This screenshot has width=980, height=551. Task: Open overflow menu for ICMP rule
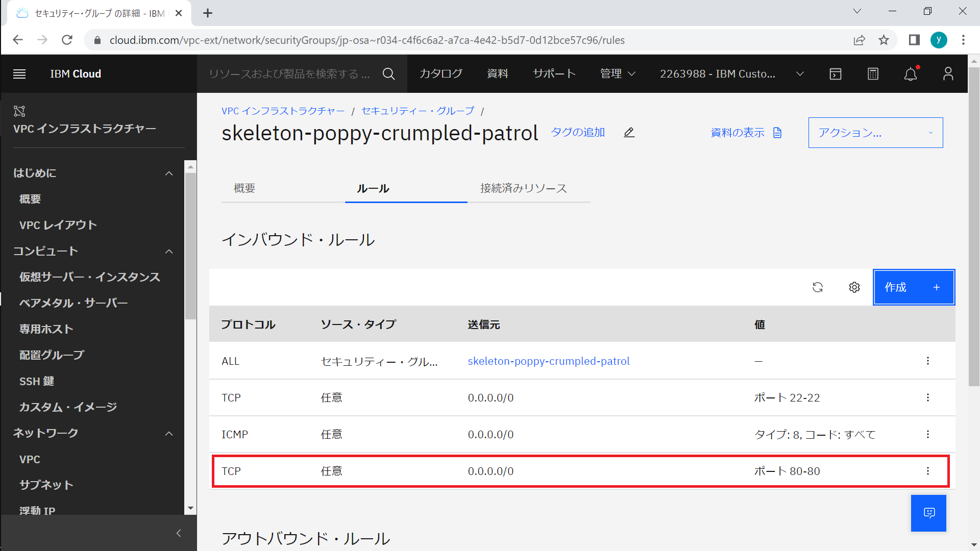[928, 434]
